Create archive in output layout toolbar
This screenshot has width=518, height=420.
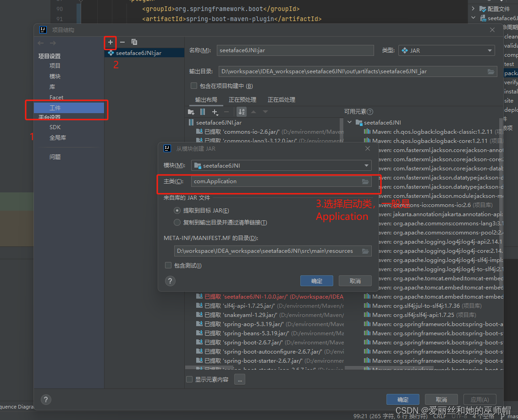pos(203,112)
